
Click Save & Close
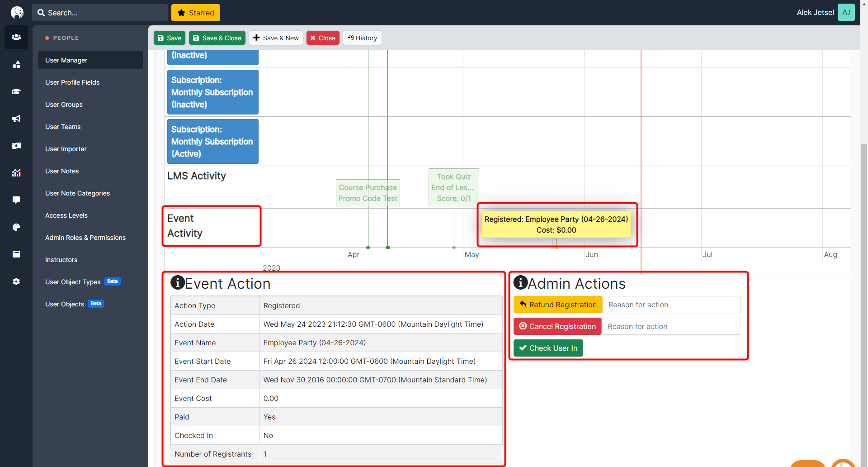coord(217,38)
